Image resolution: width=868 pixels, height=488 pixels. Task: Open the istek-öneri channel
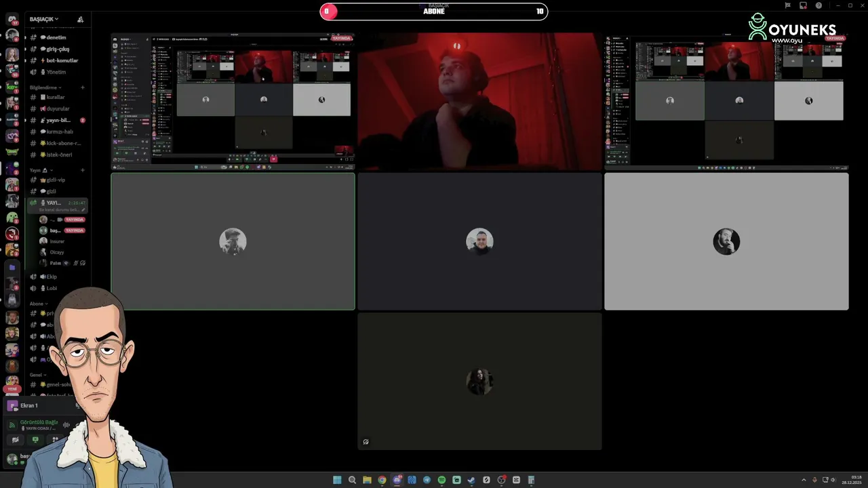coord(58,155)
